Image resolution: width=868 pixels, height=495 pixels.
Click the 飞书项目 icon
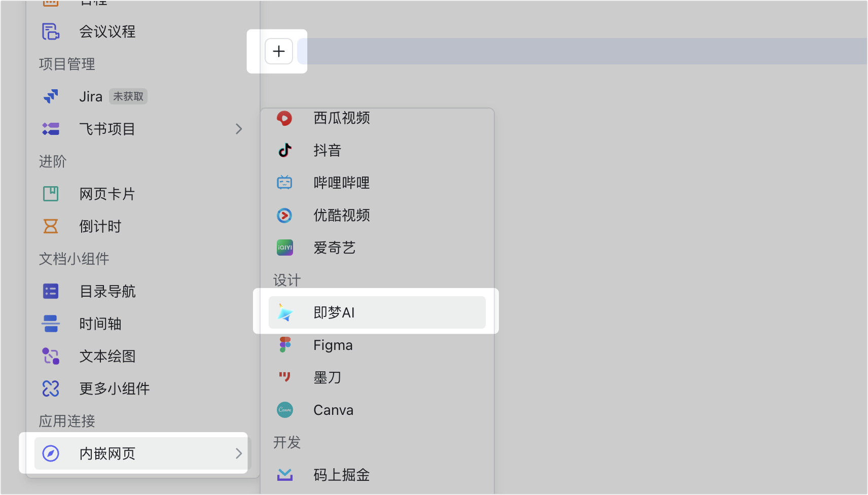point(51,129)
